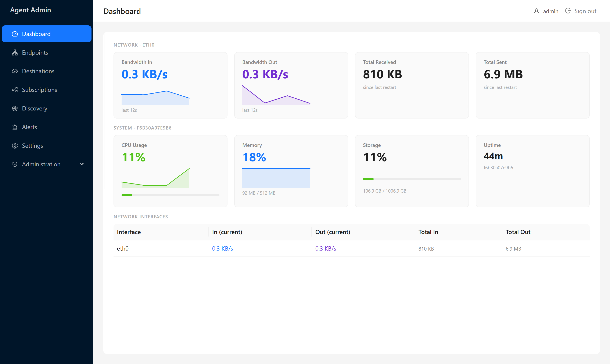Image resolution: width=610 pixels, height=364 pixels.
Task: Click the Storage 11% value
Action: pyautogui.click(x=375, y=157)
